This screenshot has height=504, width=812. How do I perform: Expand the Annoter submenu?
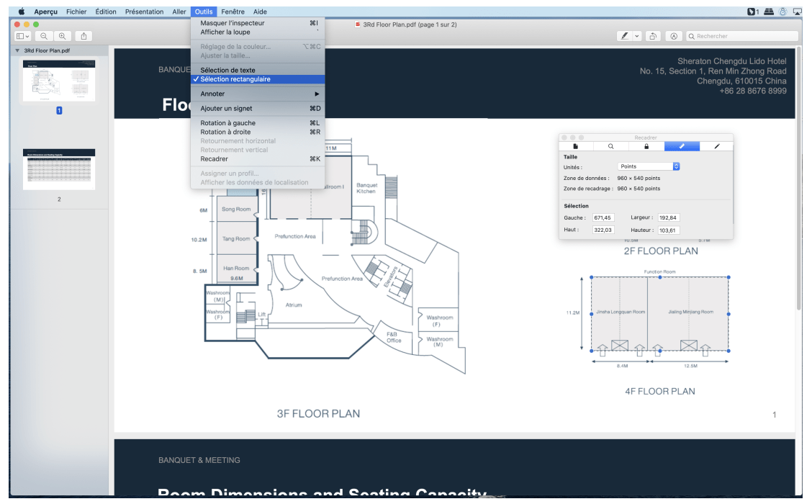click(x=258, y=94)
